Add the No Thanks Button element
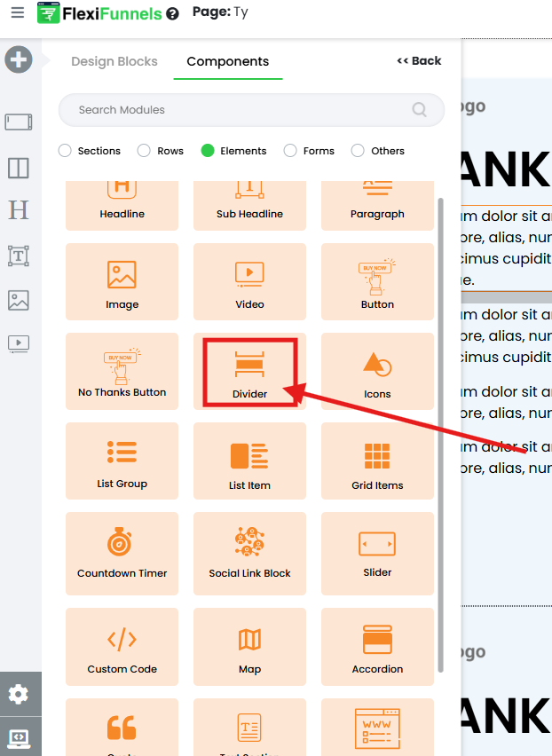Screen dimensions: 552x756 point(122,371)
